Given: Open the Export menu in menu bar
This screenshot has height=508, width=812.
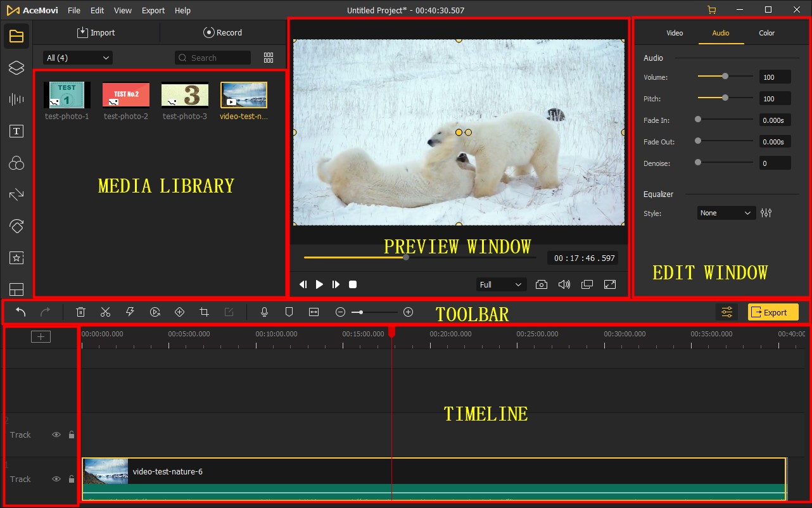Looking at the screenshot, I should (x=153, y=11).
